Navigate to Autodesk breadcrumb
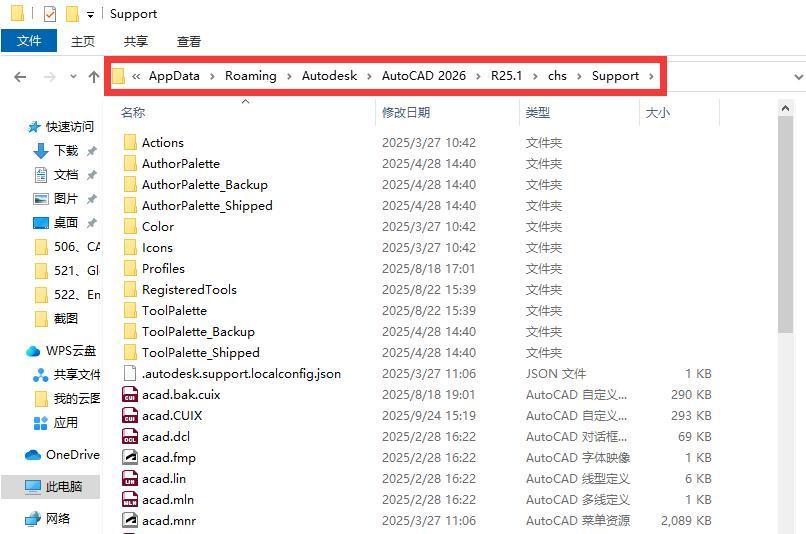Screen dimensions: 806x534 click(329, 76)
